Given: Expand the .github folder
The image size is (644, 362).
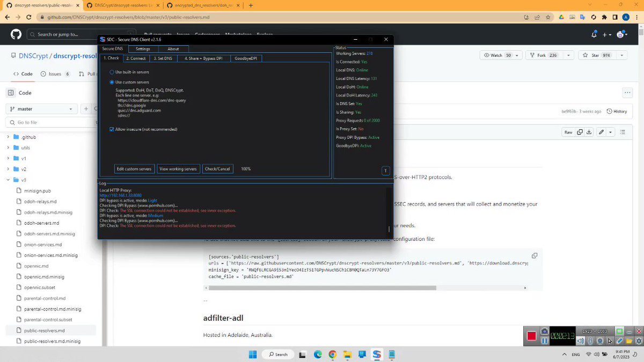Looking at the screenshot, I should (x=9, y=137).
